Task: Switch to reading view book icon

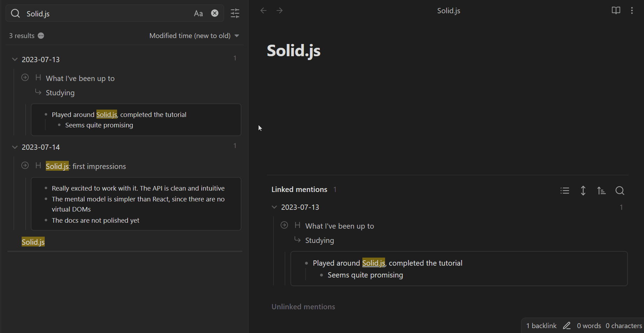Action: [616, 10]
